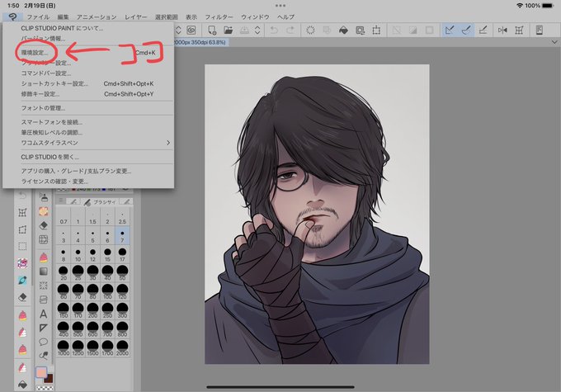Click the Flip Horizontal icon in command bar
The width and height of the screenshot is (561, 392).
[x=502, y=31]
